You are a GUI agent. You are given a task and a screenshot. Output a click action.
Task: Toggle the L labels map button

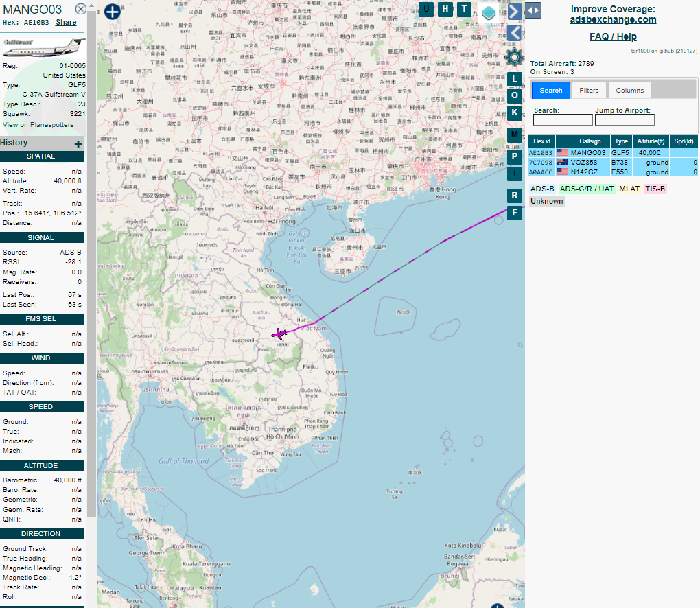click(x=515, y=79)
